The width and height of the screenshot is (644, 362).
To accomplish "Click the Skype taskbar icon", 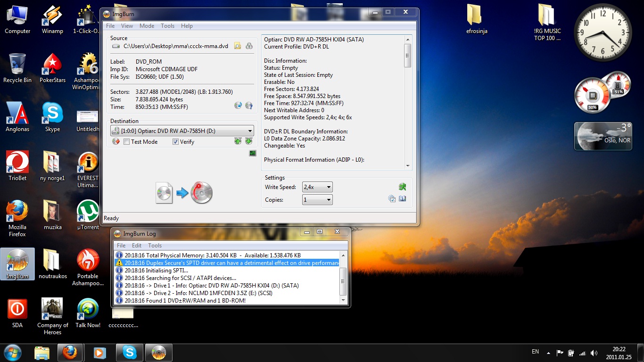I will (x=129, y=353).
